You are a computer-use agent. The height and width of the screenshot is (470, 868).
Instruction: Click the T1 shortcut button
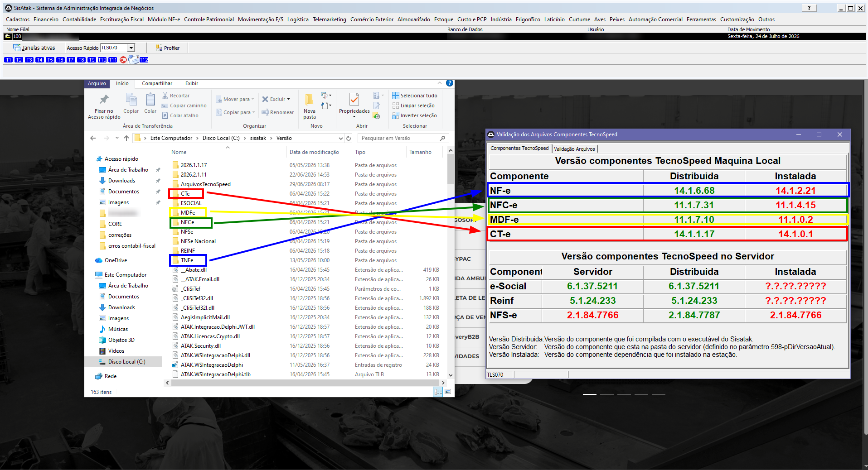pyautogui.click(x=8, y=60)
